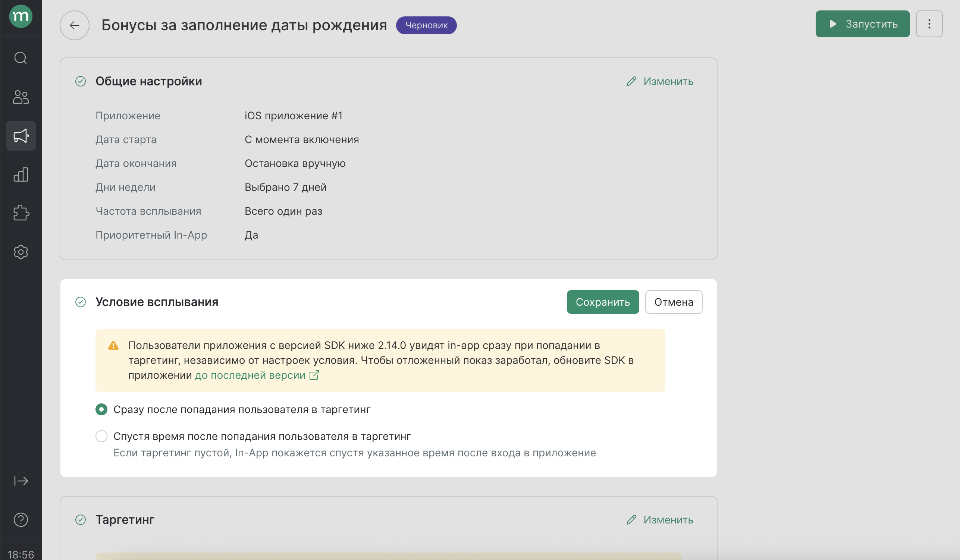Open reports via the bar chart icon
The image size is (960, 560).
tap(21, 174)
